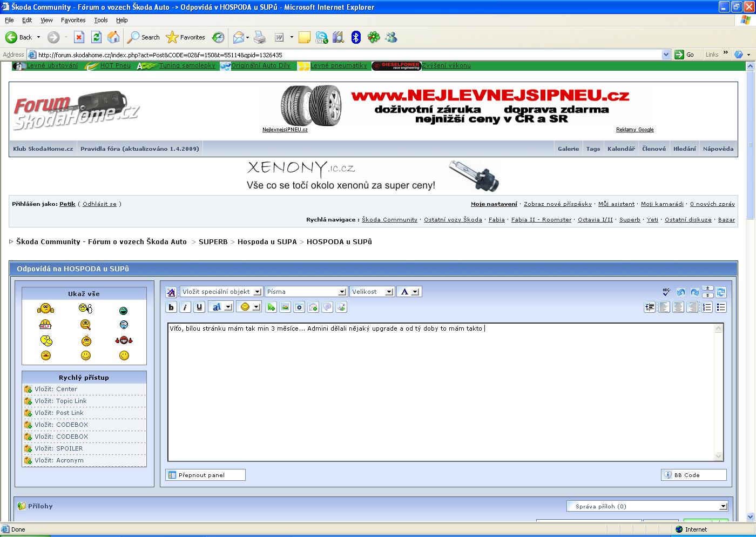Open the Moje nastavení link
This screenshot has height=537, width=756.
click(494, 204)
